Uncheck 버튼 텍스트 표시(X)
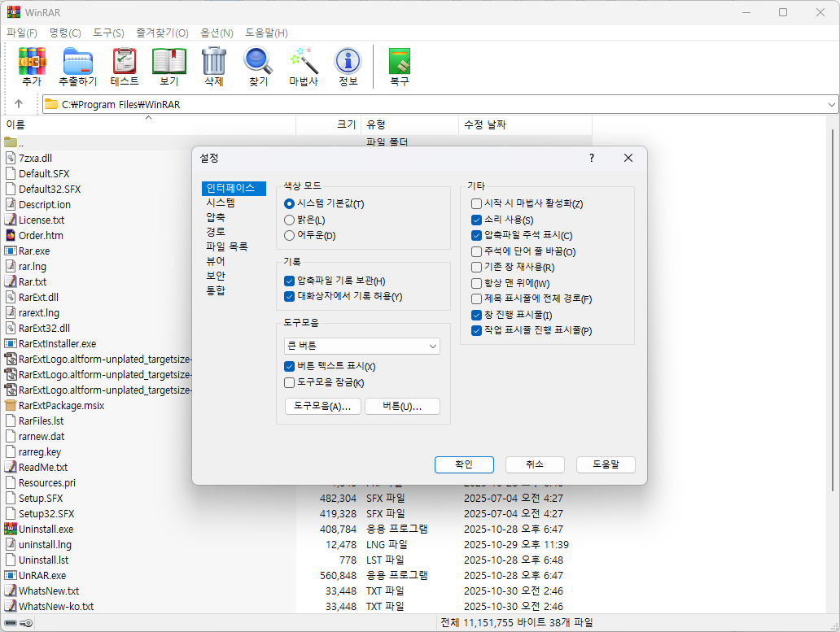Screen dimensions: 840x632 tap(289, 367)
